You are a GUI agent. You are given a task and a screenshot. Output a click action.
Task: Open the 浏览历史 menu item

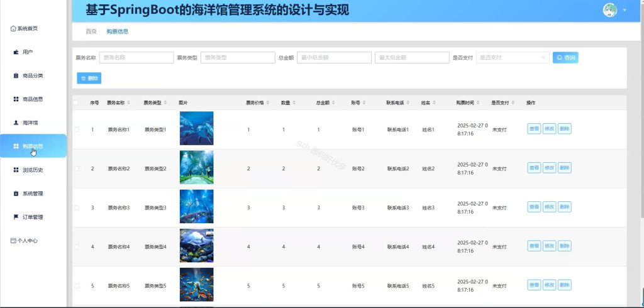[x=33, y=170]
